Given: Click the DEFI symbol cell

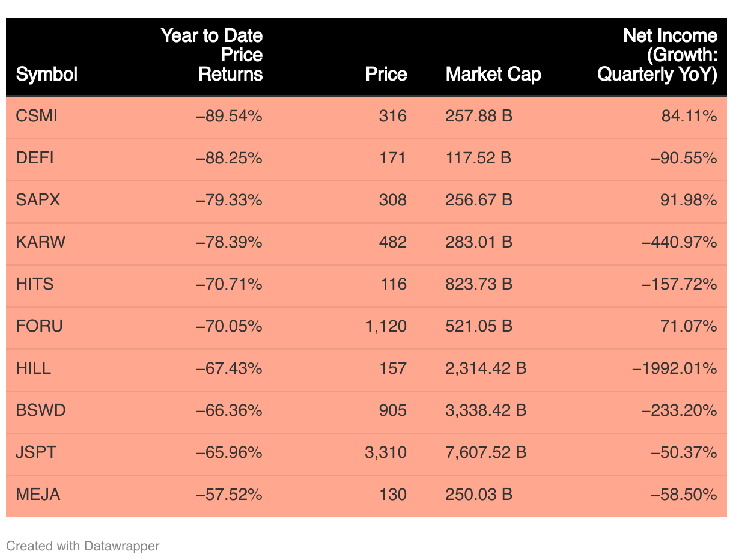Looking at the screenshot, I should tap(35, 158).
